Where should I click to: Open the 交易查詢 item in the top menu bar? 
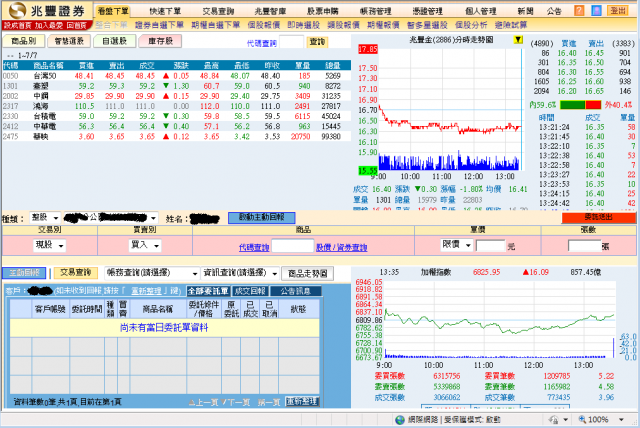(218, 11)
